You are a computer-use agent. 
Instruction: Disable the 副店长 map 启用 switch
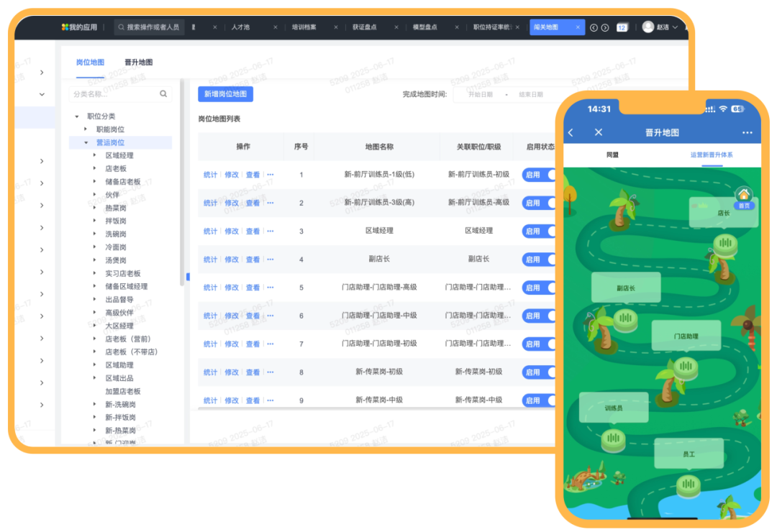coord(540,260)
